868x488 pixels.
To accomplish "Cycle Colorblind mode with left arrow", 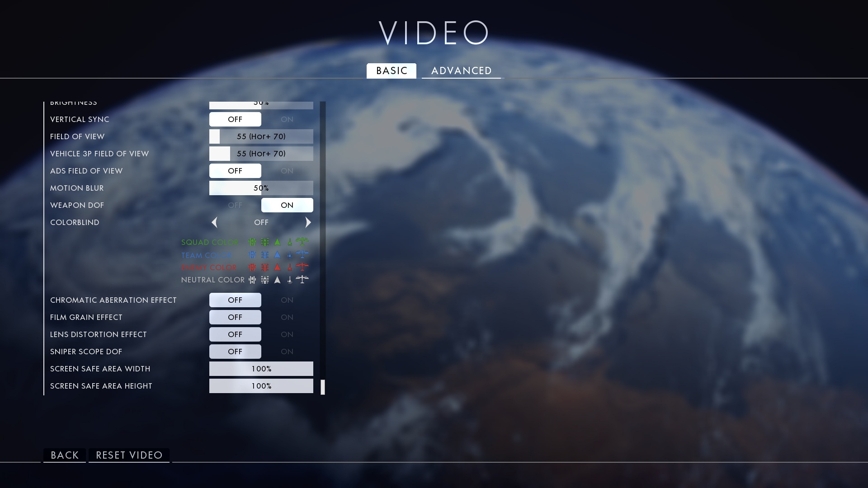I will [214, 222].
